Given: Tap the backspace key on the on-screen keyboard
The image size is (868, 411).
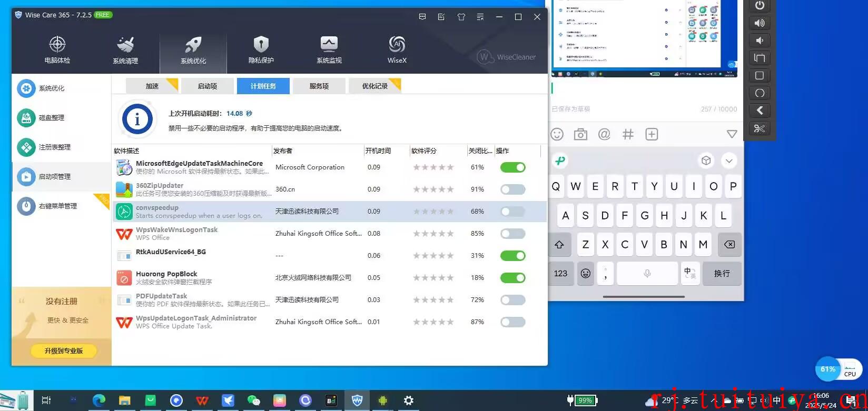Looking at the screenshot, I should point(729,244).
